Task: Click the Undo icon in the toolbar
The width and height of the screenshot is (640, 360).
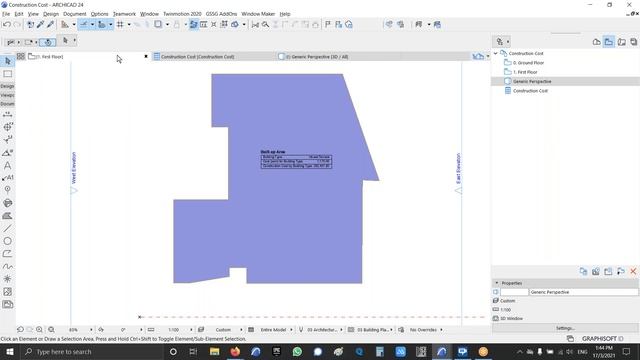Action: pos(7,24)
